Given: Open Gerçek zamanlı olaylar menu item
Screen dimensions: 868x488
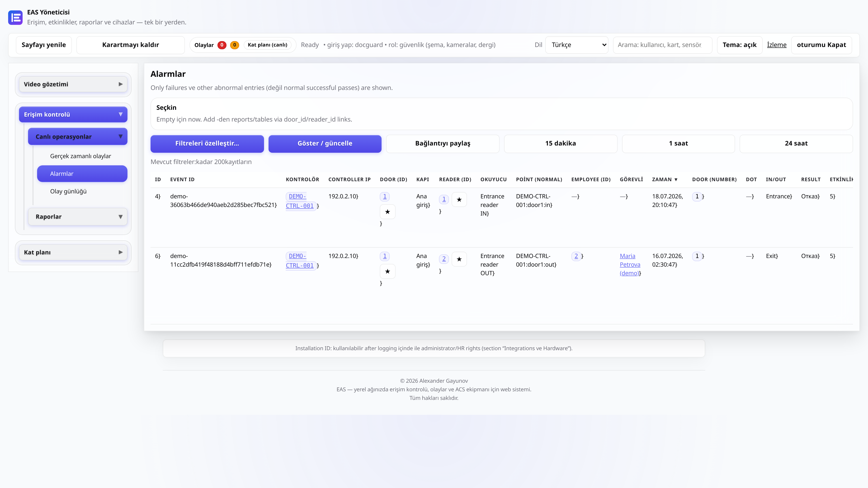Looking at the screenshot, I should (x=80, y=156).
